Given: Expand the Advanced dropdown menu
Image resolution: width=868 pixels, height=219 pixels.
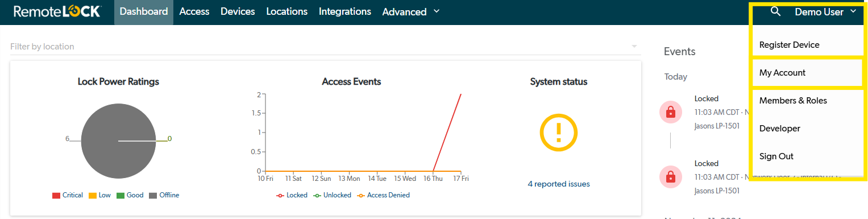Looking at the screenshot, I should [411, 11].
